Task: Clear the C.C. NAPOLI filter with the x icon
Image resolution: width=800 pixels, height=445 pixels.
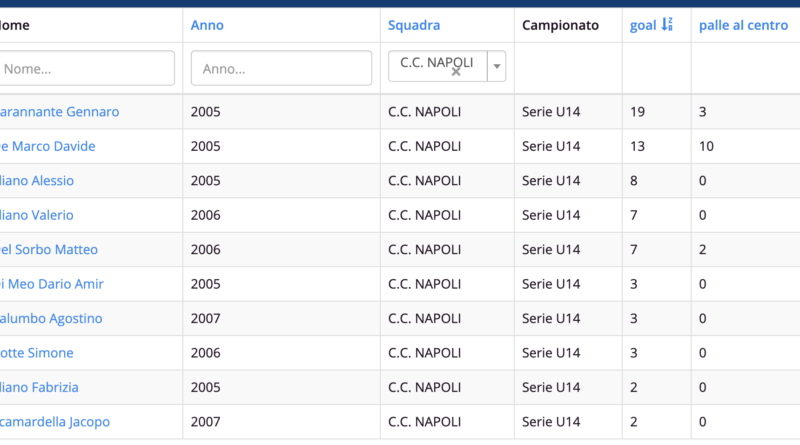Action: click(x=456, y=72)
